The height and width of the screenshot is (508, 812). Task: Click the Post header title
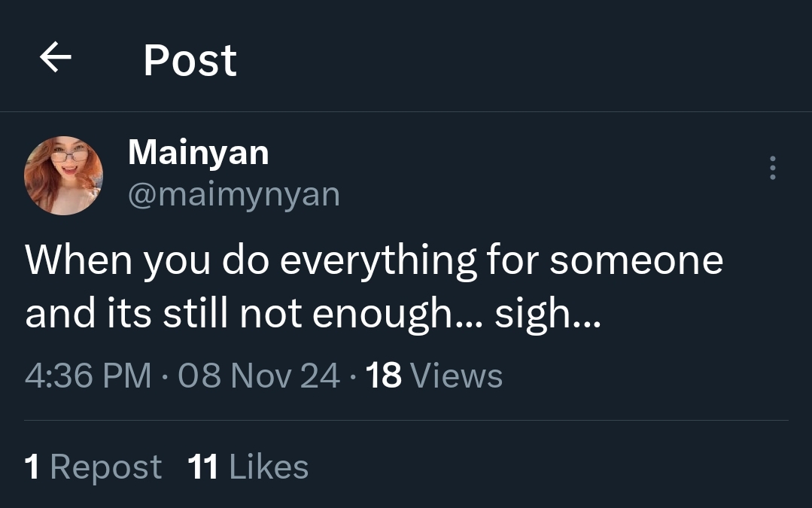click(190, 60)
